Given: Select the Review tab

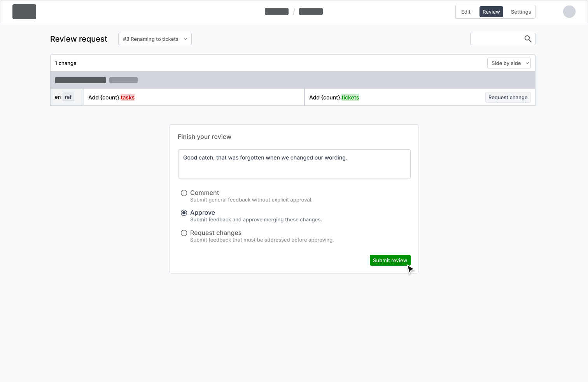Looking at the screenshot, I should coord(491,12).
